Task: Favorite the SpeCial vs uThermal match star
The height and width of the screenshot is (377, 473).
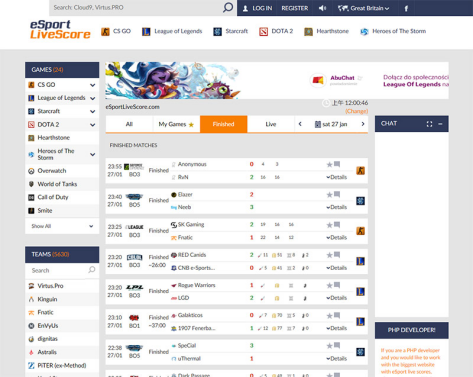Action: point(329,346)
